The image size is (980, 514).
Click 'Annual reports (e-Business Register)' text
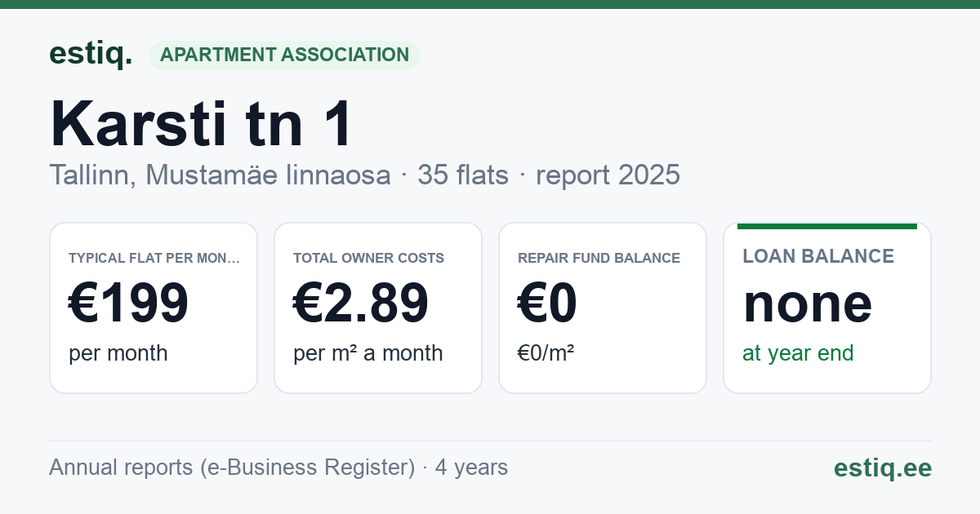(232, 467)
